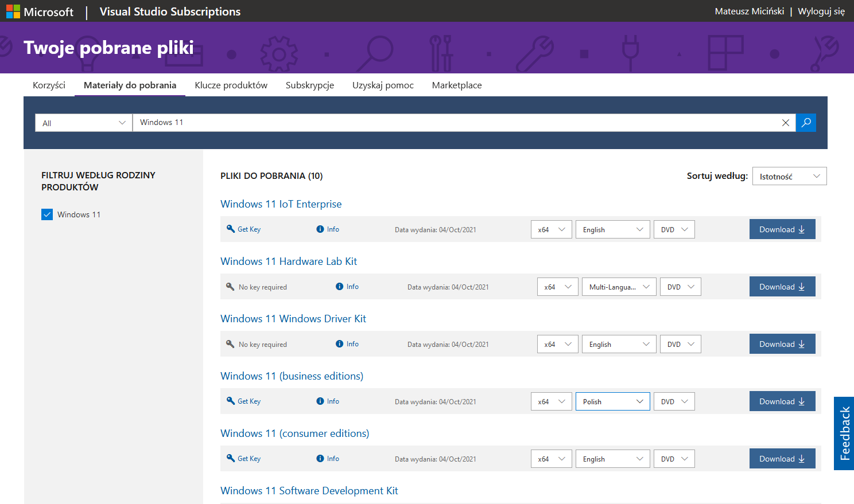Click info icon for Windows Driver Kit
The height and width of the screenshot is (504, 854).
tap(340, 344)
